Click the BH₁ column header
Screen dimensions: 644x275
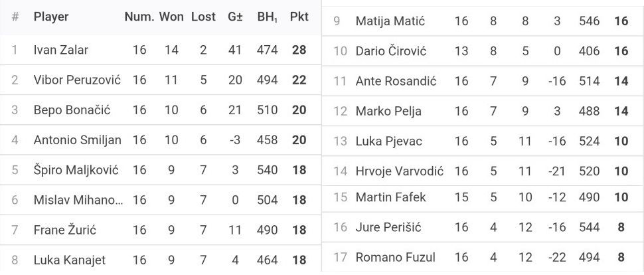click(267, 17)
